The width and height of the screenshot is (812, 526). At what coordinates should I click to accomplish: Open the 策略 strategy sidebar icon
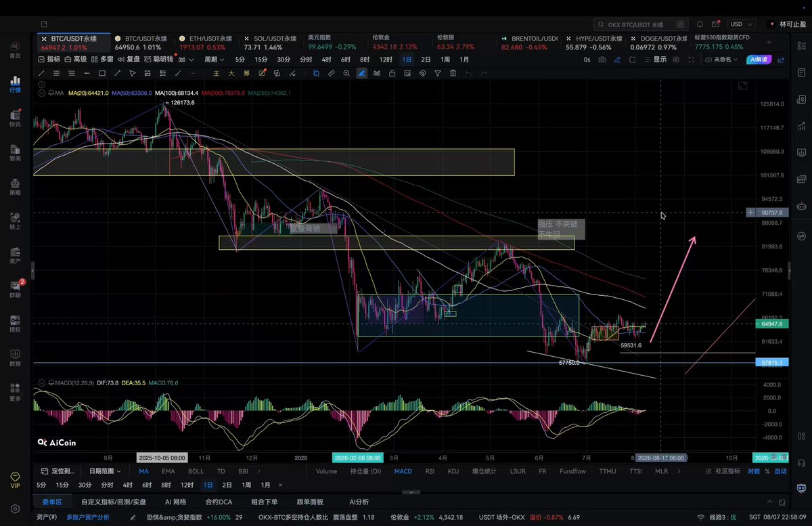pos(15,185)
